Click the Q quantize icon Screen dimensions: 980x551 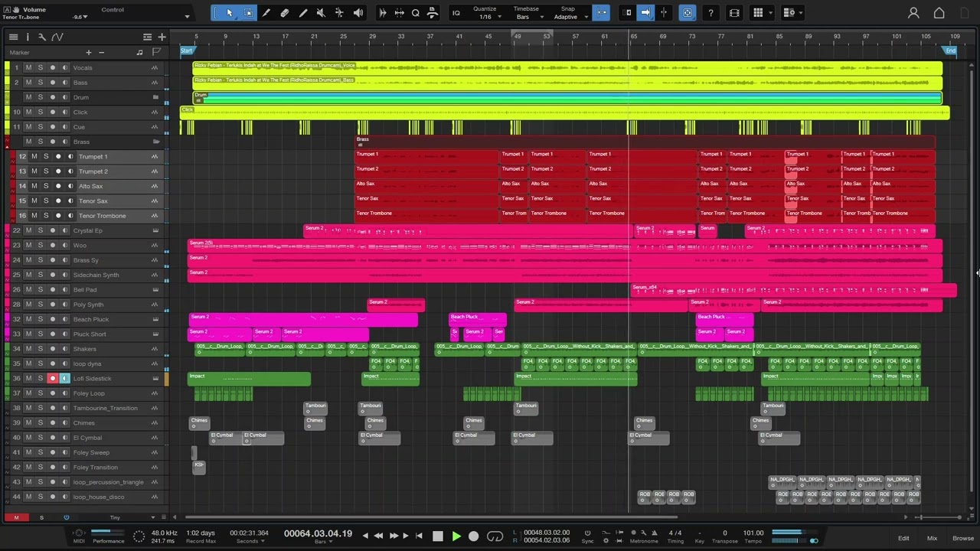pyautogui.click(x=416, y=12)
